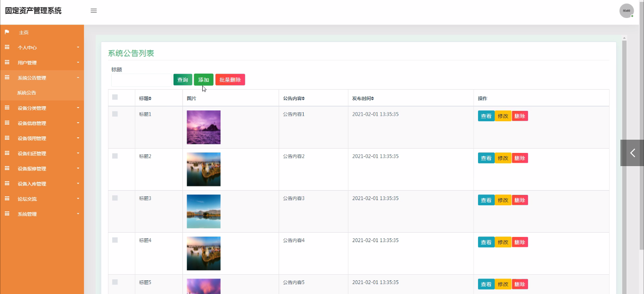Click the grid icon beside 用户管理
The image size is (644, 294).
pyautogui.click(x=7, y=62)
